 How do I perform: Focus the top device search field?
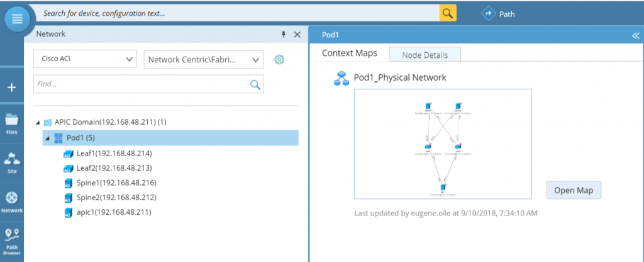click(x=238, y=14)
